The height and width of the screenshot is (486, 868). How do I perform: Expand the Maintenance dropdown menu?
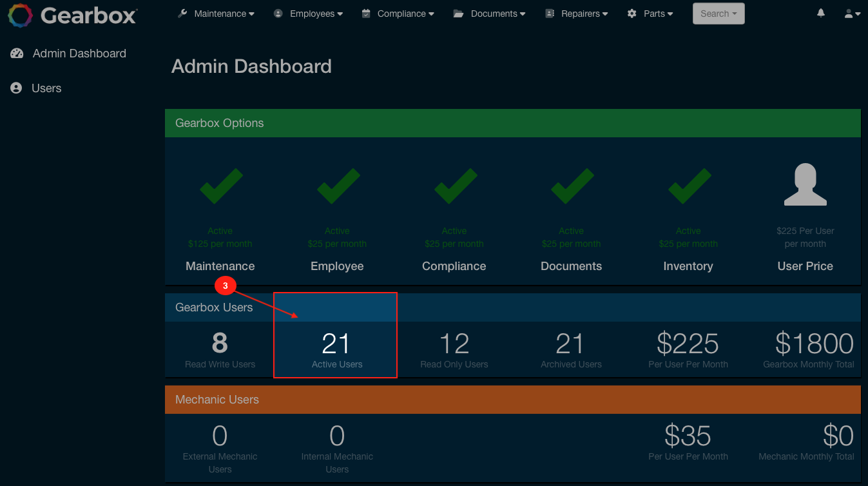(216, 14)
